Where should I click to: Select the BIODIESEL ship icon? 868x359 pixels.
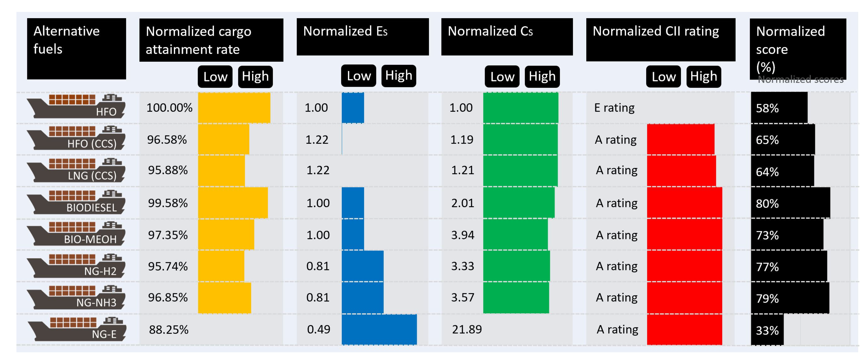[76, 202]
